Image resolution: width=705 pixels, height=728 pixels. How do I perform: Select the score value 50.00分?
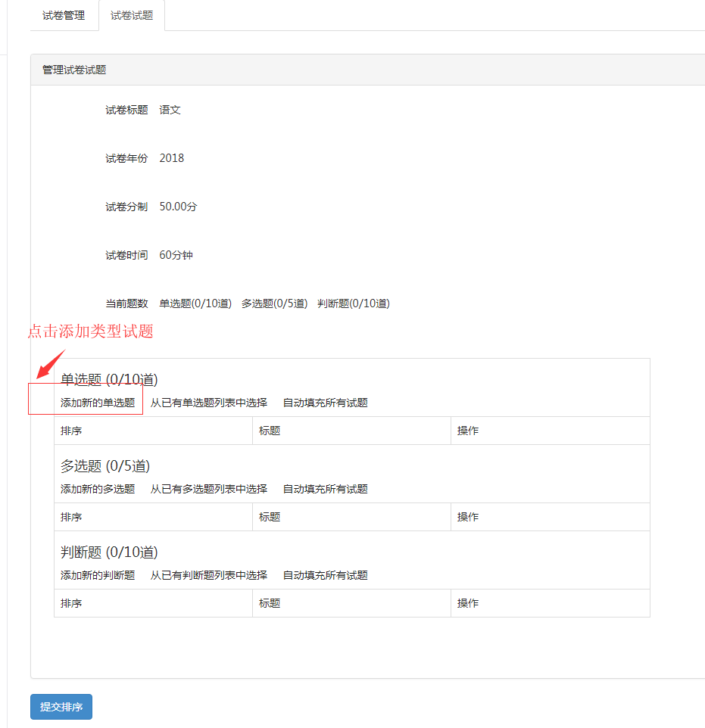(178, 207)
